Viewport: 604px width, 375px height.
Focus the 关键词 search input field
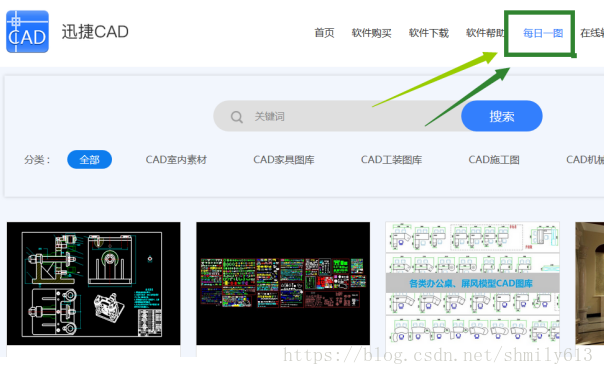coord(337,116)
